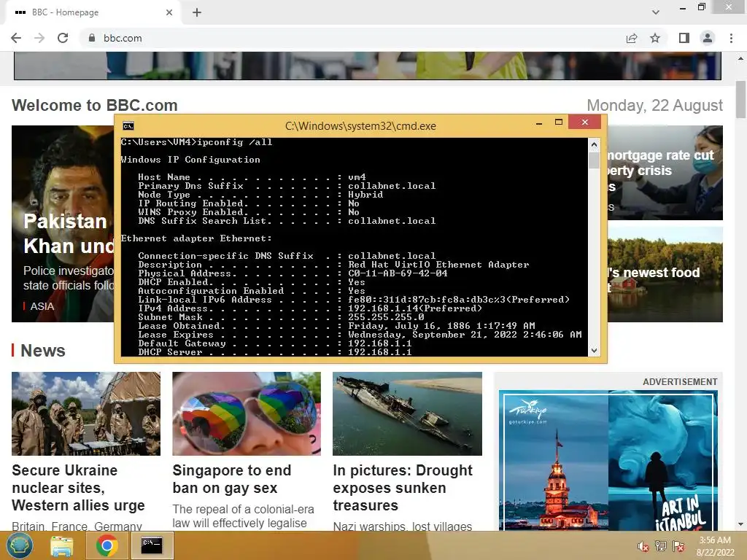Click the muted volume tray icon

643,546
